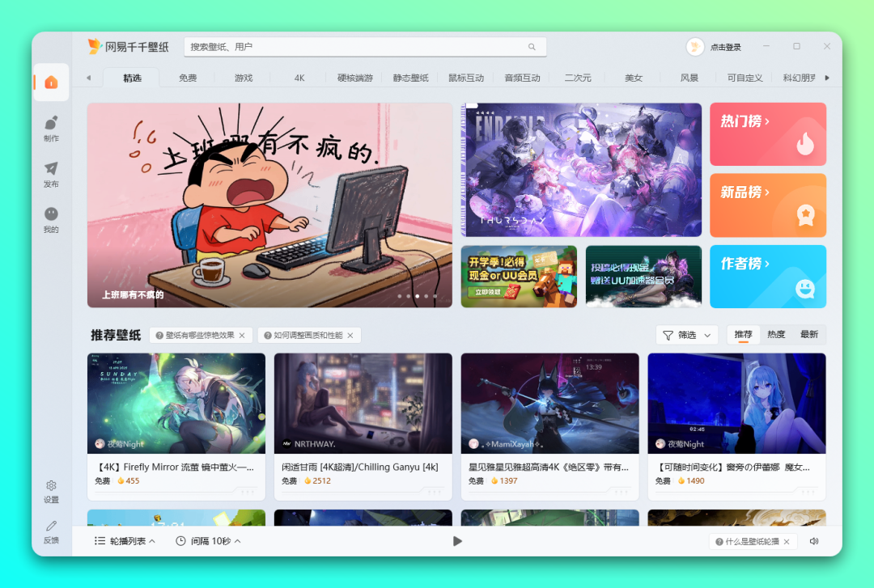Image resolution: width=874 pixels, height=588 pixels.
Task: Open the 作者榜 ranking card
Action: pos(767,277)
